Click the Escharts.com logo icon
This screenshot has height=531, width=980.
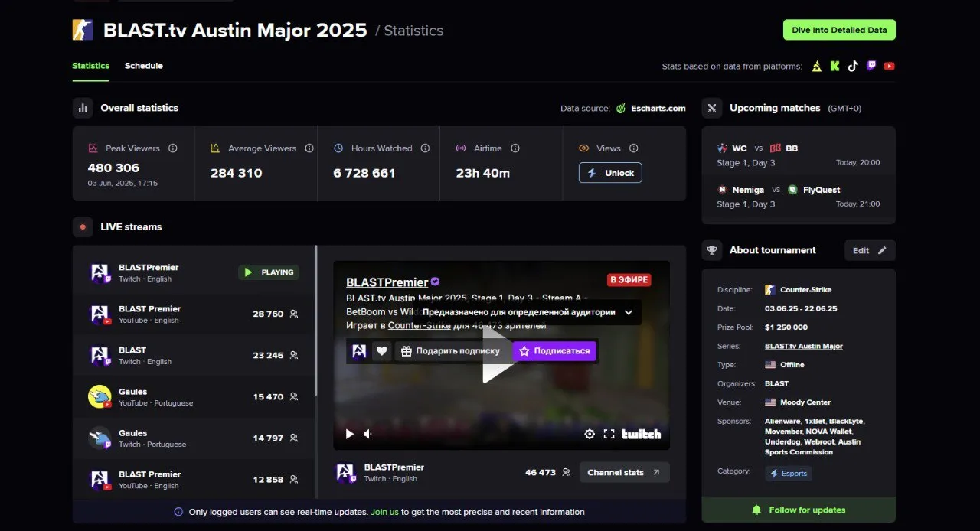click(622, 109)
